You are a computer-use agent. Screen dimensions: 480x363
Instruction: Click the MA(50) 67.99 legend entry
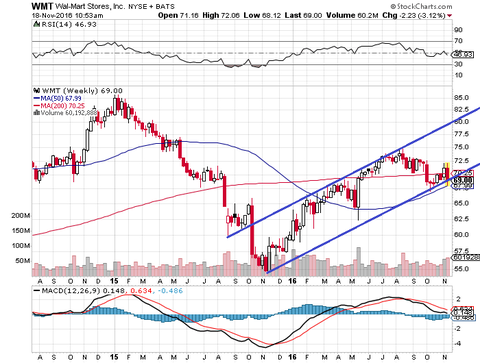click(61, 98)
